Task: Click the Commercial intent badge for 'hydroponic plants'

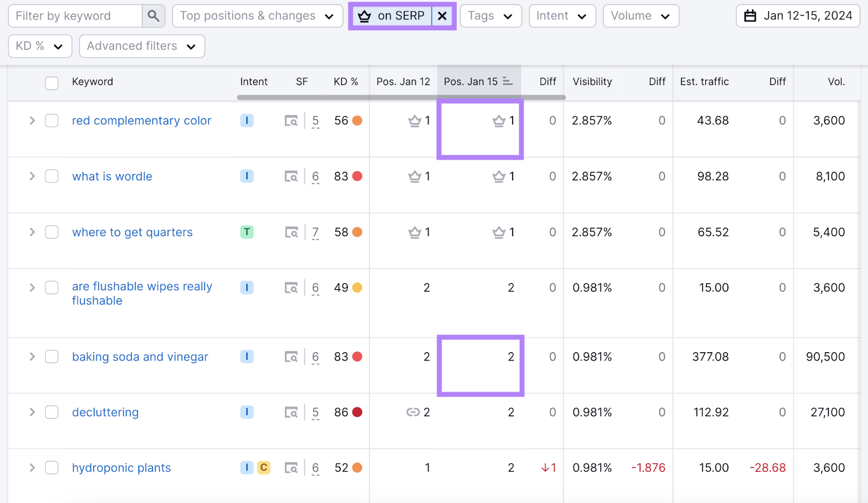Action: pyautogui.click(x=264, y=467)
